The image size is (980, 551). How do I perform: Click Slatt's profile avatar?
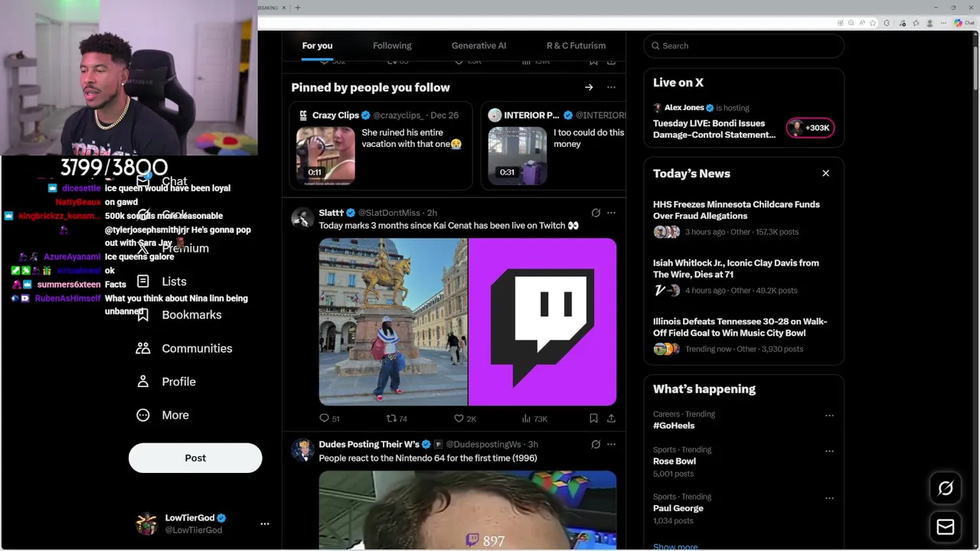pos(302,218)
